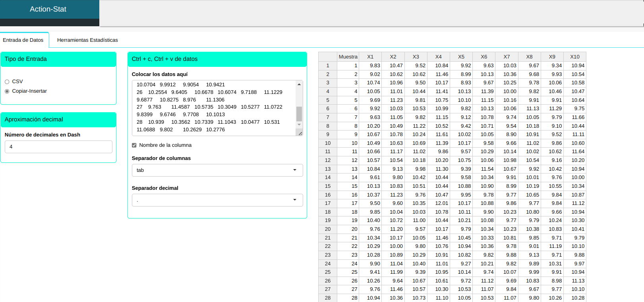Toggle the Nombre de la columna checkbox

pos(134,145)
